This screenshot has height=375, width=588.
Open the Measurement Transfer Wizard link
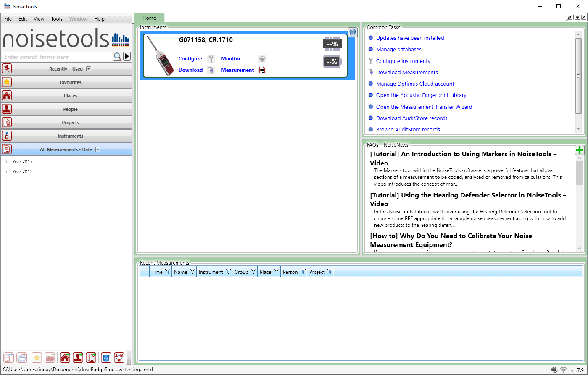pyautogui.click(x=424, y=107)
